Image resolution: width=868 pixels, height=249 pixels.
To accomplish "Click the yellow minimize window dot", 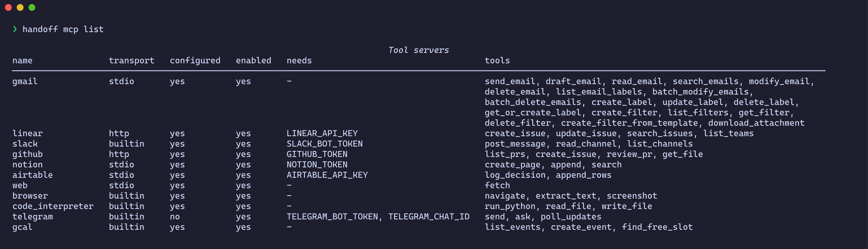I will point(20,7).
